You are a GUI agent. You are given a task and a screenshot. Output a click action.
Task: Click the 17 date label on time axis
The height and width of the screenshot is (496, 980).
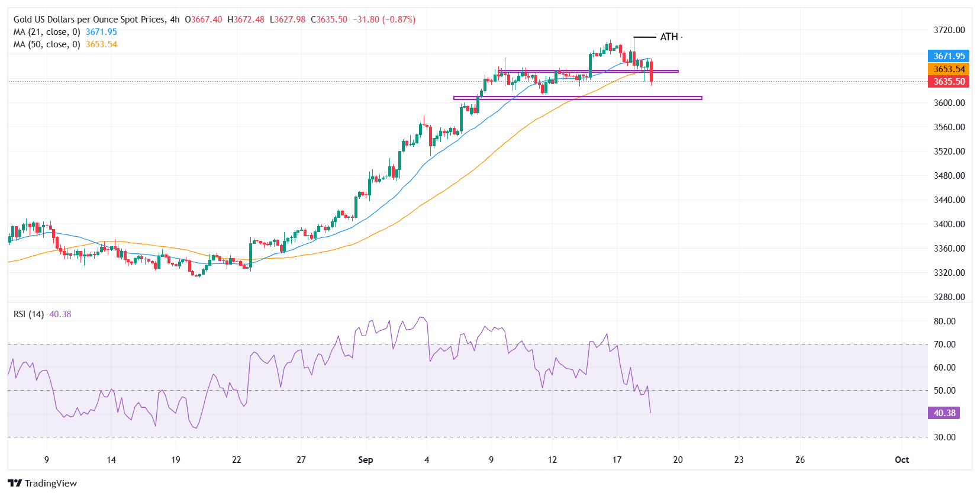(617, 460)
